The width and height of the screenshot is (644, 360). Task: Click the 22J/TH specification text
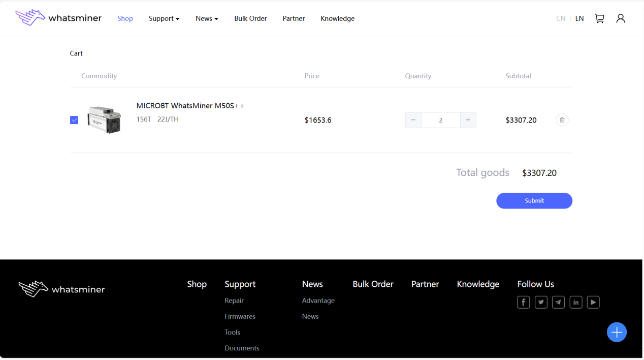coord(168,119)
